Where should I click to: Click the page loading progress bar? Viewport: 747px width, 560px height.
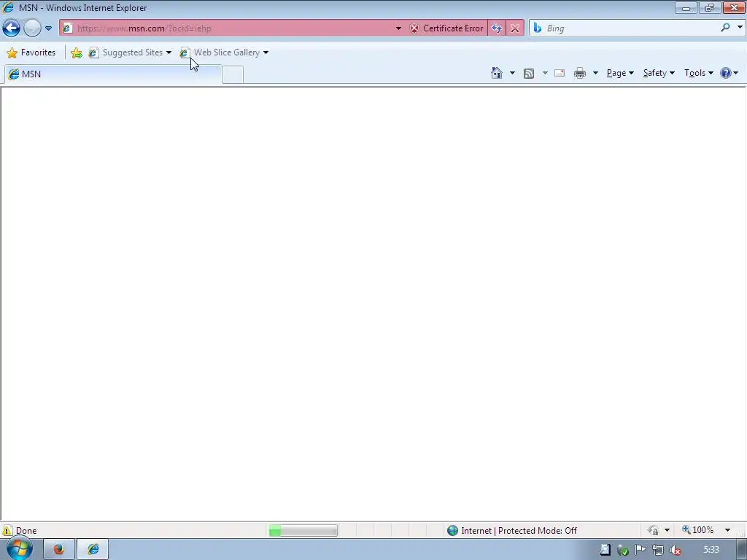click(x=303, y=531)
